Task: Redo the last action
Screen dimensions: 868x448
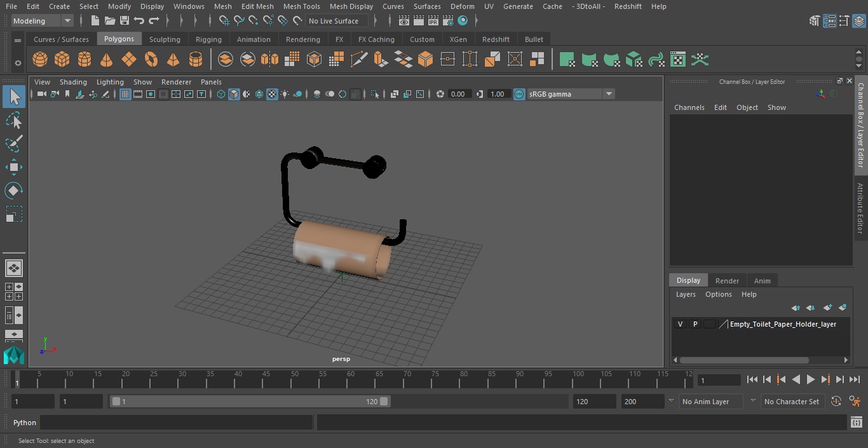Action: [x=154, y=21]
